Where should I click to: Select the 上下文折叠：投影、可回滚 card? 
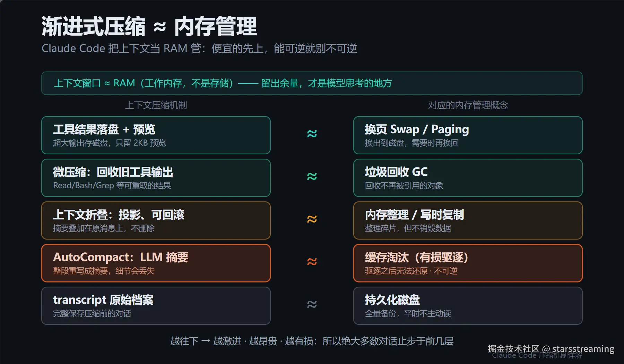click(x=156, y=220)
